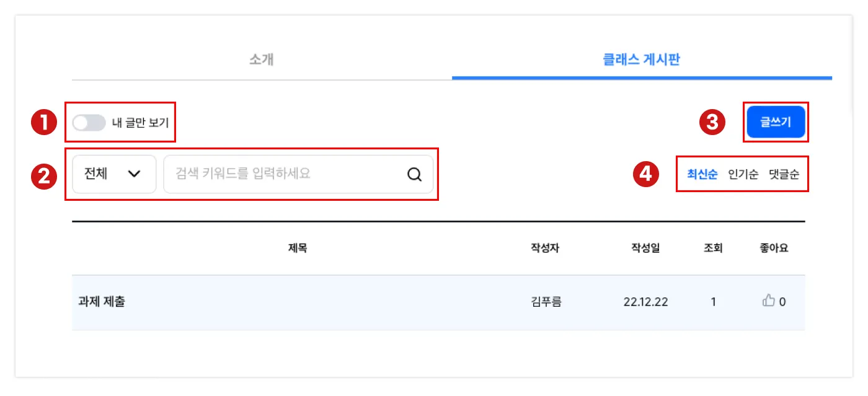Sort posts by 최신순
Screen dimensions: 868x396
click(702, 174)
